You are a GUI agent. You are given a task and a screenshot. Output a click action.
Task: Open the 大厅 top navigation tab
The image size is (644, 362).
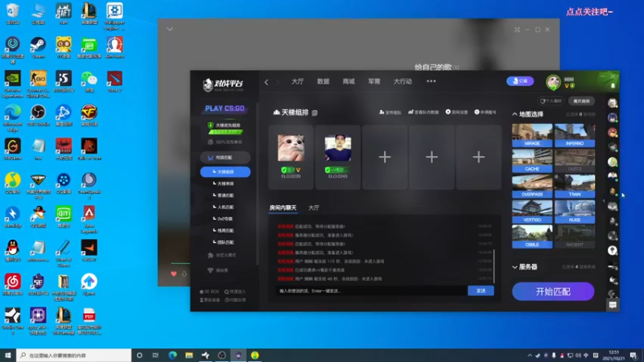297,81
